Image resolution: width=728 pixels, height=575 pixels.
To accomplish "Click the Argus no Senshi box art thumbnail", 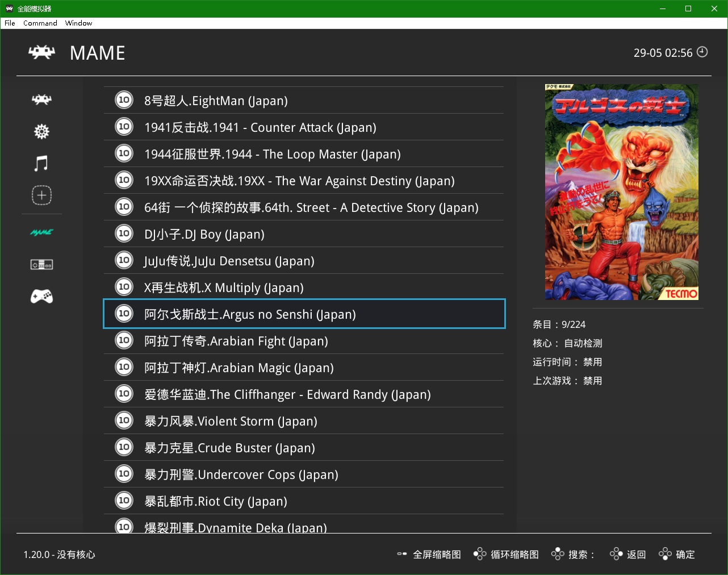I will [622, 192].
